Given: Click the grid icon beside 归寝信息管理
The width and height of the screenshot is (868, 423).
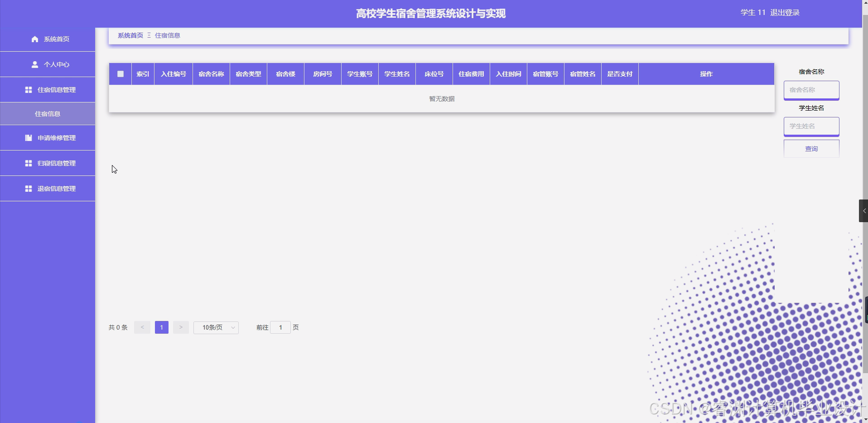Looking at the screenshot, I should coord(28,163).
